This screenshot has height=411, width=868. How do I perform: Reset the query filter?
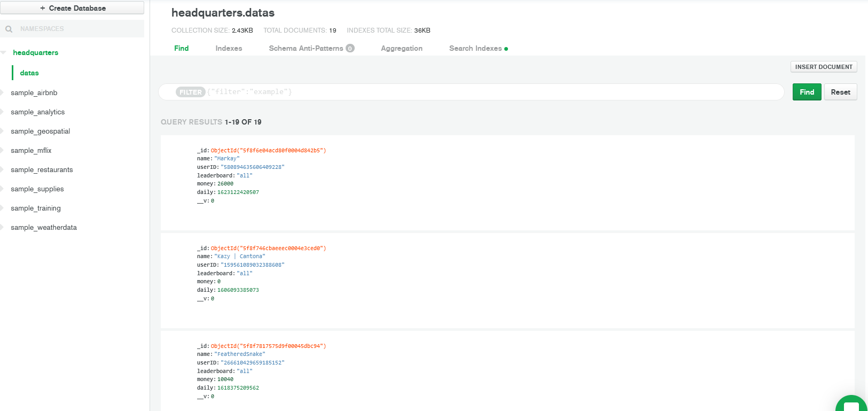click(x=840, y=92)
